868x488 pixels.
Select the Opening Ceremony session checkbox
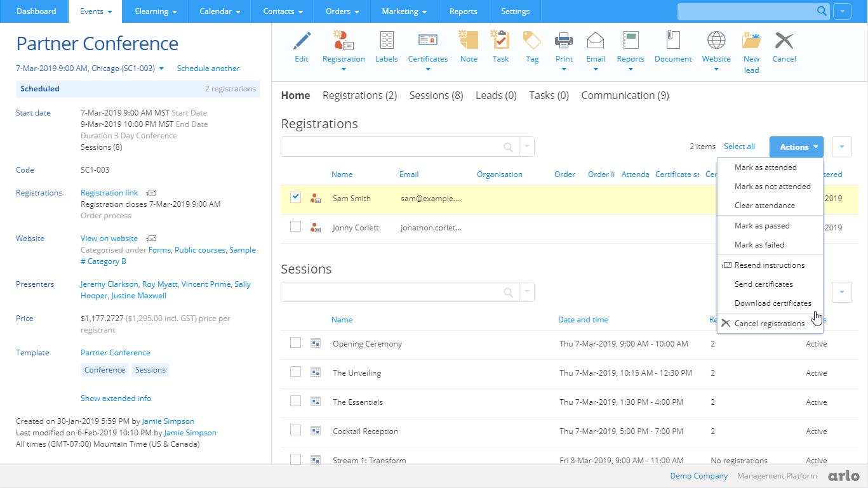click(295, 342)
